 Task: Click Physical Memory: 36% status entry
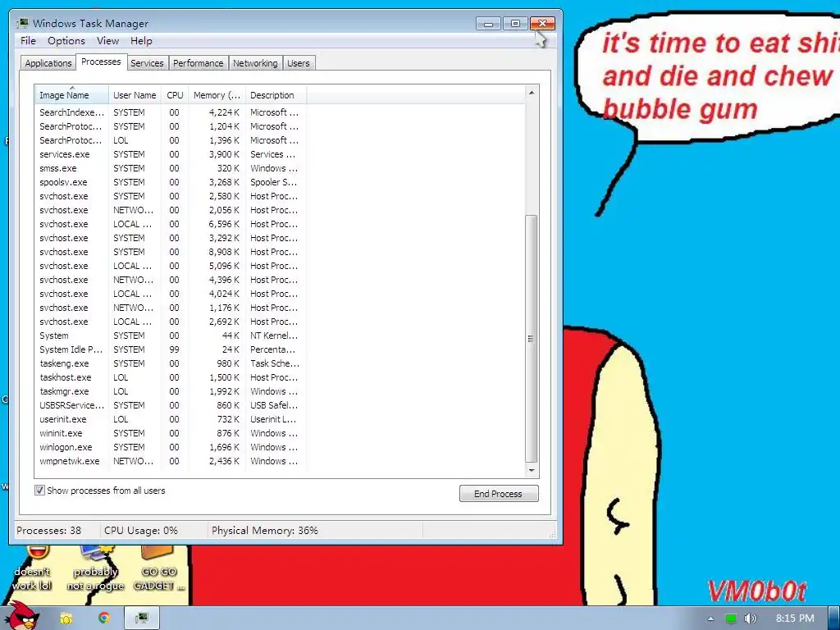(x=265, y=531)
